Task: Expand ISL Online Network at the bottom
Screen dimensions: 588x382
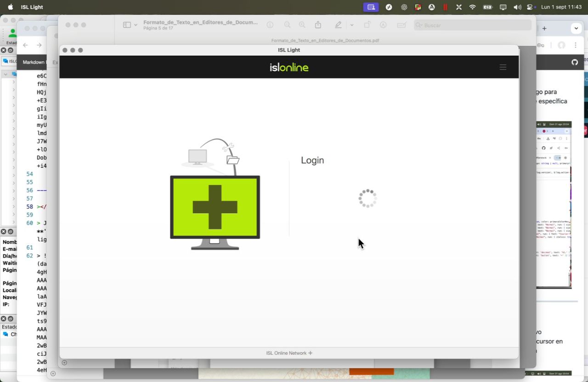Action: point(289,353)
